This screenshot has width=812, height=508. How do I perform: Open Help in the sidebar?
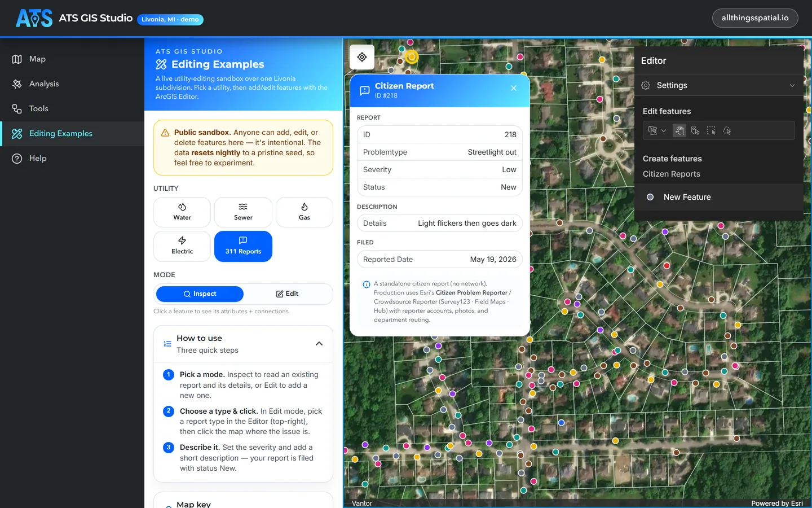pyautogui.click(x=72, y=159)
